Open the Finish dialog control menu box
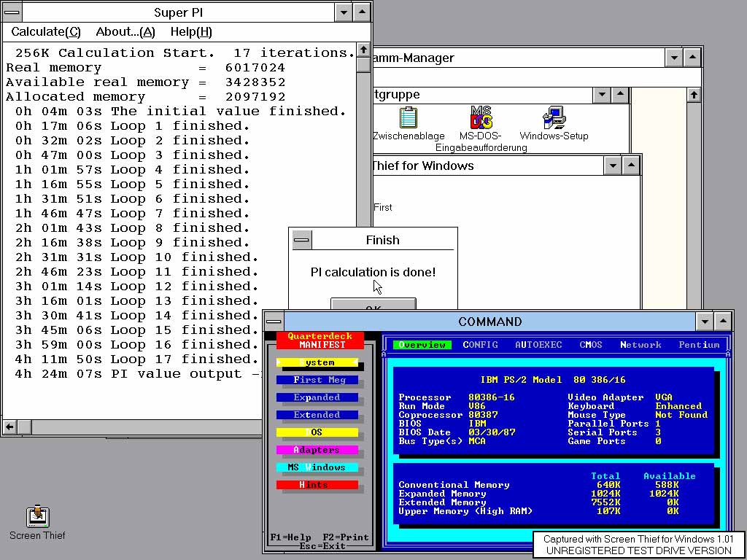Viewport: 747px width, 560px height. click(301, 240)
